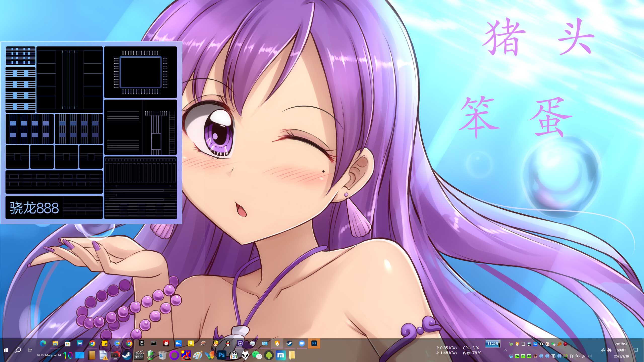Viewport: 644px width, 362px height.
Task: Open the brown book shortcut
Action: point(92,355)
